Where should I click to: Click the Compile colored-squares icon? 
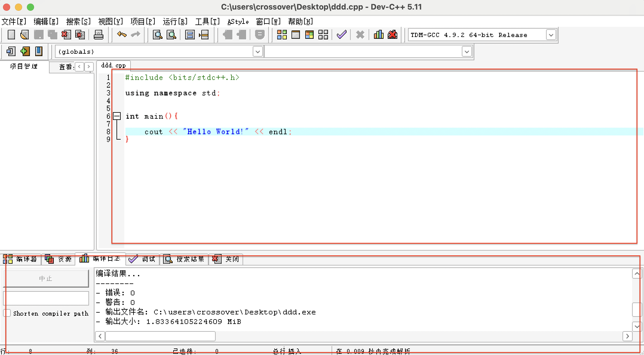(282, 35)
